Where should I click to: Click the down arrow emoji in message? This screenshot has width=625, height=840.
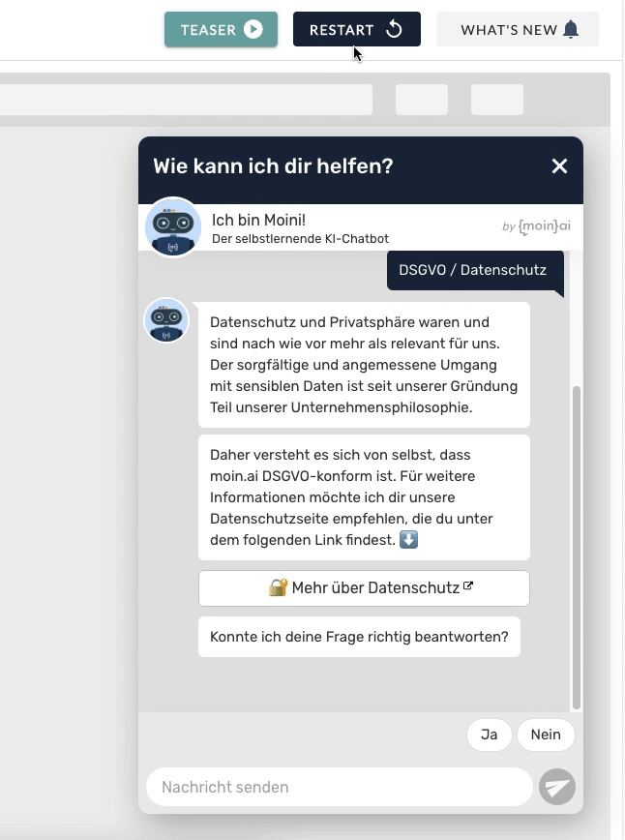pyautogui.click(x=408, y=539)
